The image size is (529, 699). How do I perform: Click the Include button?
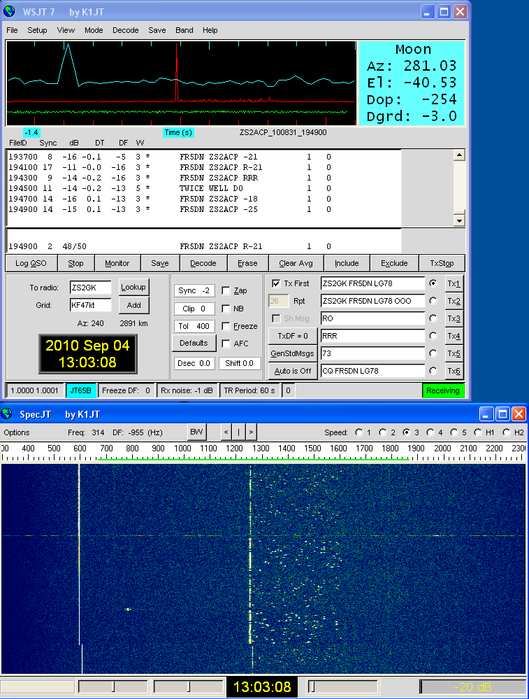346,263
